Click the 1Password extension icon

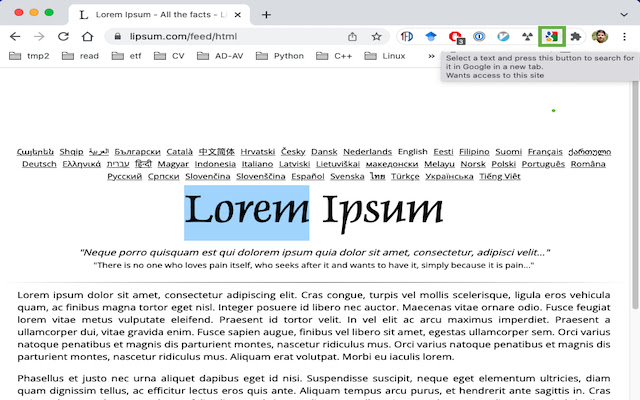tap(480, 37)
